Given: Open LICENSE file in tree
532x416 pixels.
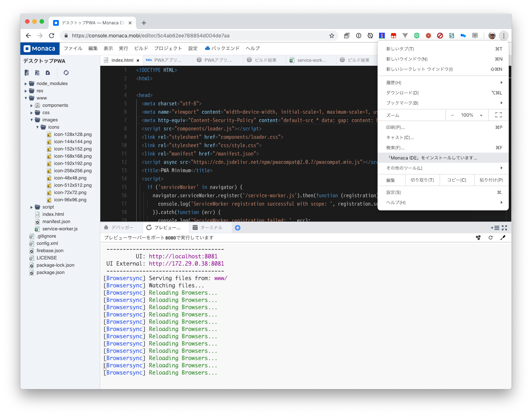Looking at the screenshot, I should (47, 258).
